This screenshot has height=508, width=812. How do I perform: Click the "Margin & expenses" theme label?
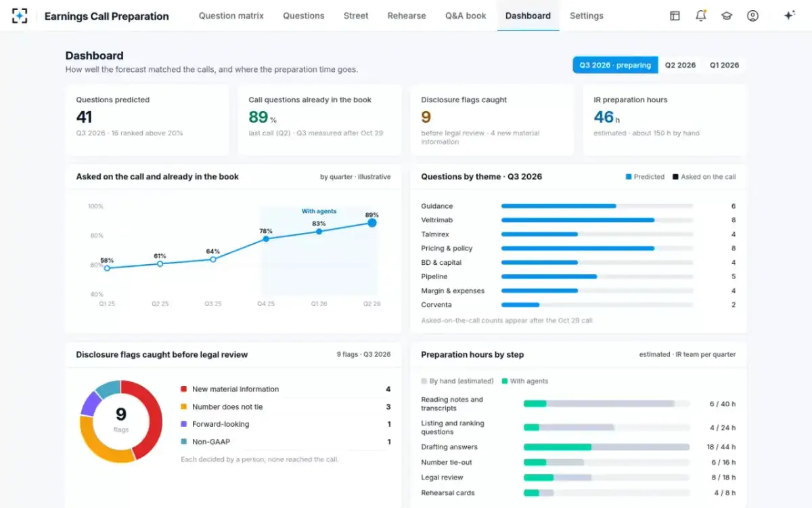point(453,291)
